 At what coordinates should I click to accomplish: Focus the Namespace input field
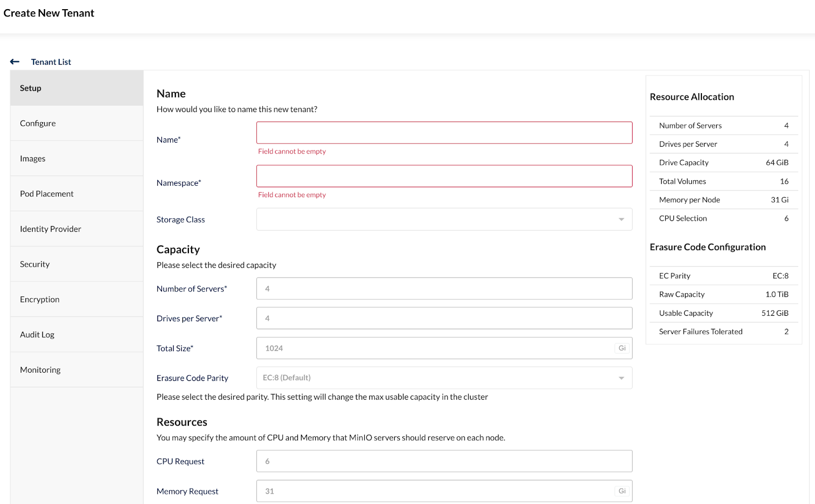coord(443,176)
